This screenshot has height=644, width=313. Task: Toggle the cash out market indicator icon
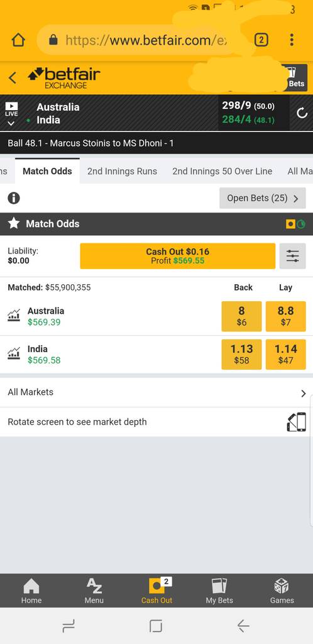(295, 224)
